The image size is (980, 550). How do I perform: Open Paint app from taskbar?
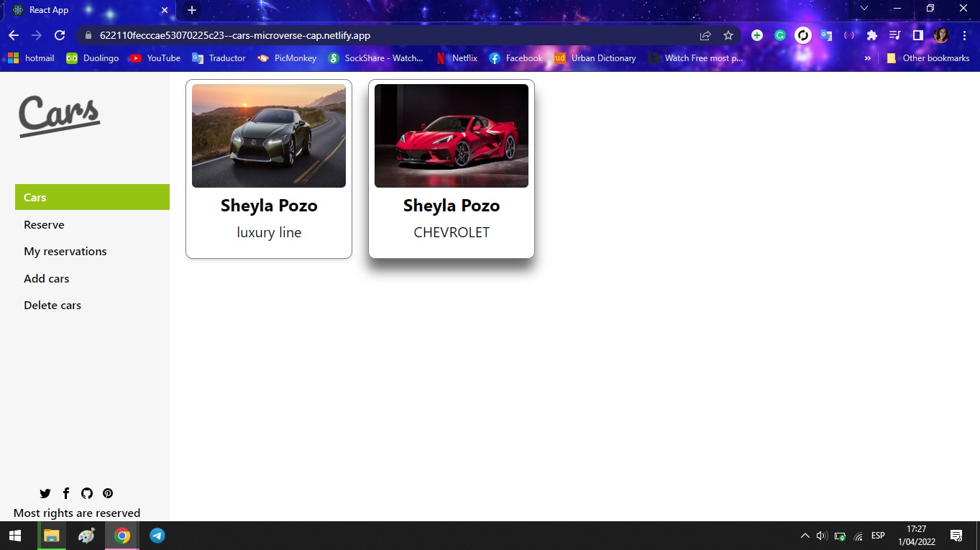click(x=86, y=536)
